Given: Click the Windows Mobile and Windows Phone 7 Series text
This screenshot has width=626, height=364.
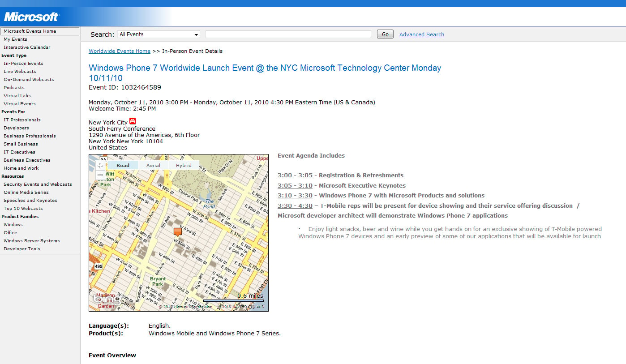Looking at the screenshot, I should (x=214, y=334).
